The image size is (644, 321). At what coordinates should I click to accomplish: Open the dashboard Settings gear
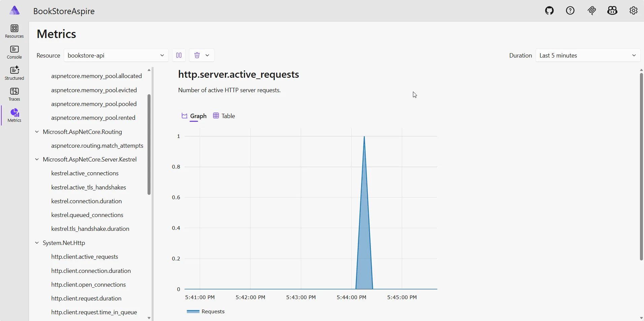click(x=634, y=10)
